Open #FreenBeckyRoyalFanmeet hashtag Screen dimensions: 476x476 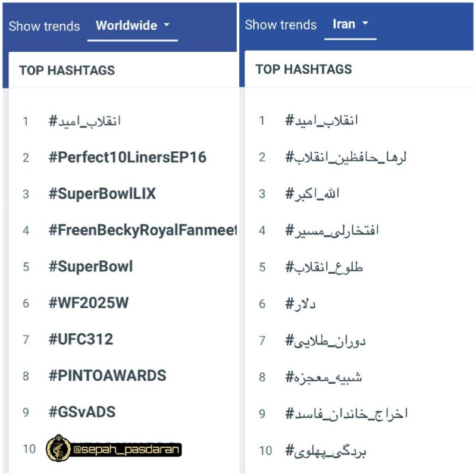pos(143,230)
